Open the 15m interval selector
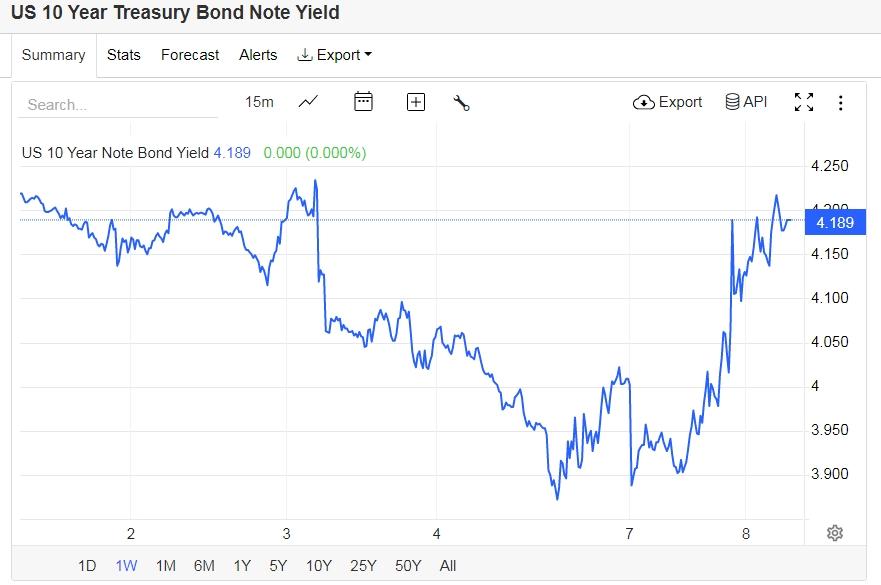 click(x=259, y=102)
